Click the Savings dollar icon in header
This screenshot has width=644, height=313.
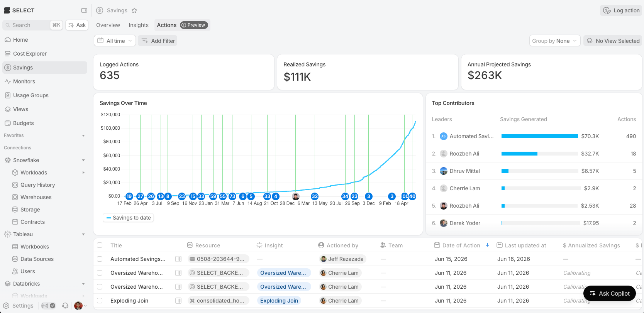click(100, 10)
